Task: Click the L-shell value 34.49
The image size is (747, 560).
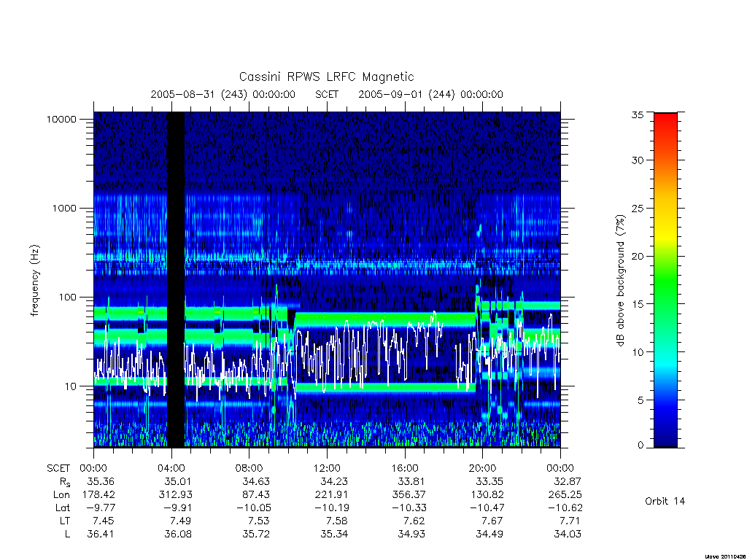Action: pyautogui.click(x=489, y=534)
